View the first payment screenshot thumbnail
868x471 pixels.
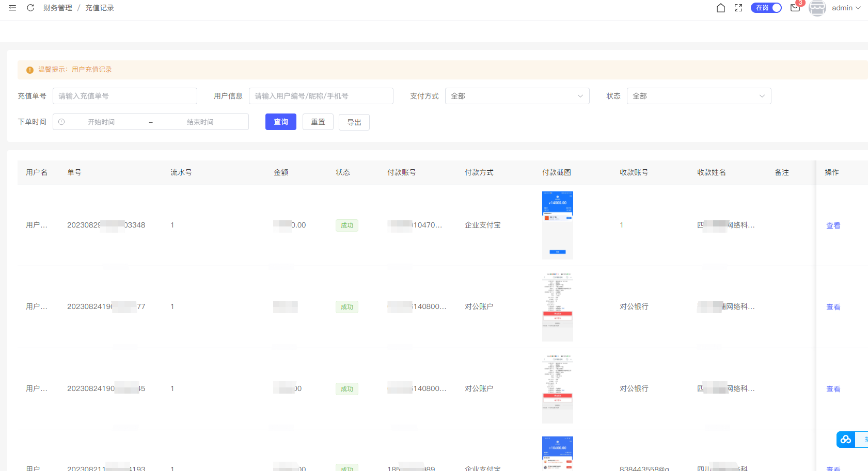557,225
